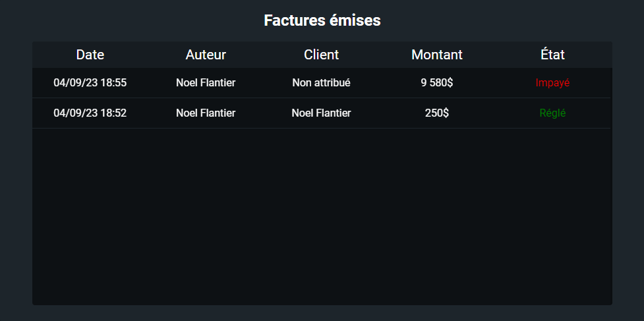
Task: Click Noel Flantier author of unpaid invoice
Action: coord(206,83)
